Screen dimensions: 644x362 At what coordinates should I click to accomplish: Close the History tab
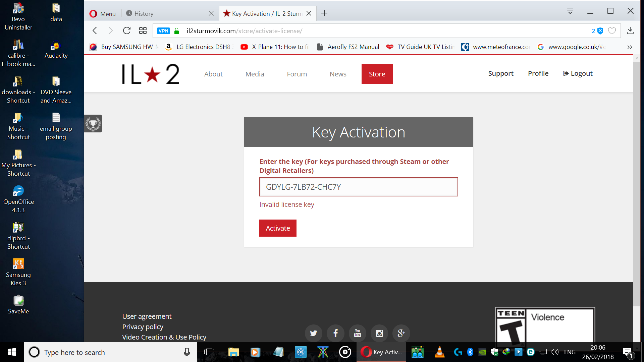pyautogui.click(x=211, y=13)
